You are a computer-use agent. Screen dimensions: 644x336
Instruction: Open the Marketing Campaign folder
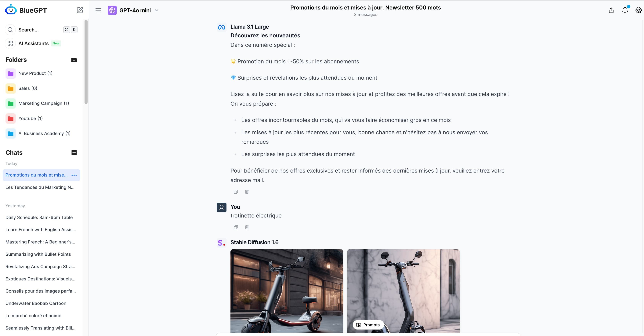(43, 103)
